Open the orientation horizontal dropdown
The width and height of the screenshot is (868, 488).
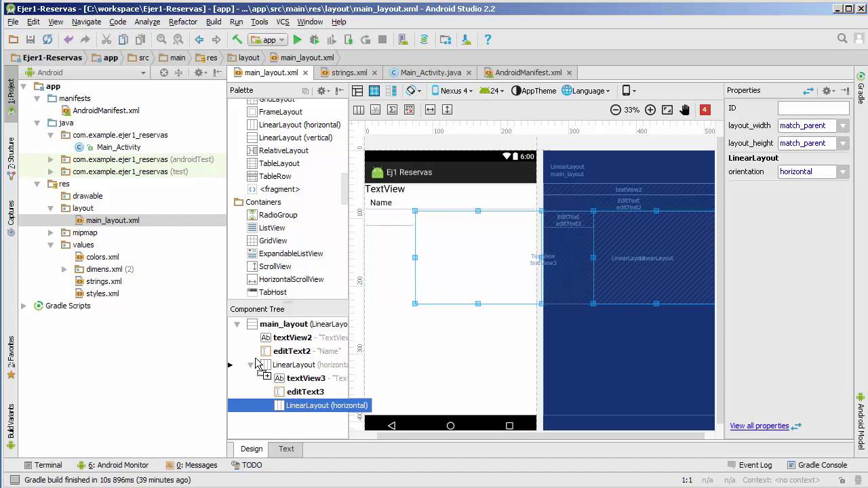(x=843, y=171)
